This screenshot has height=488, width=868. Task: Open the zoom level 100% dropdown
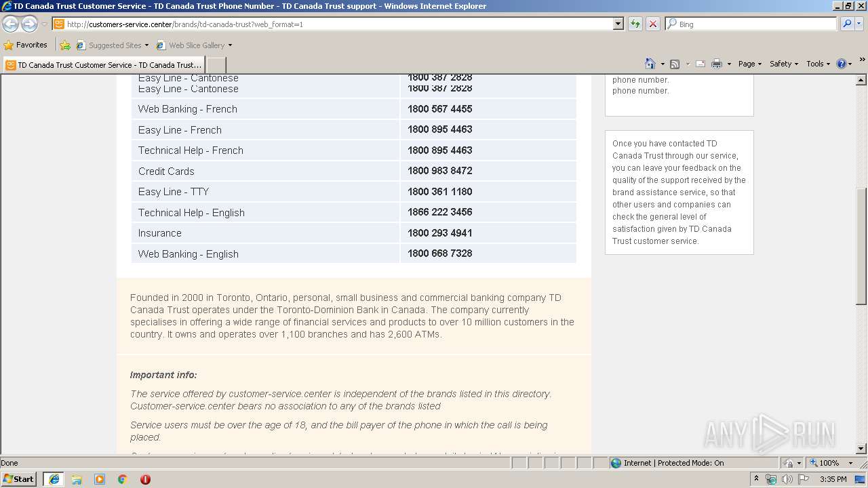coord(851,463)
